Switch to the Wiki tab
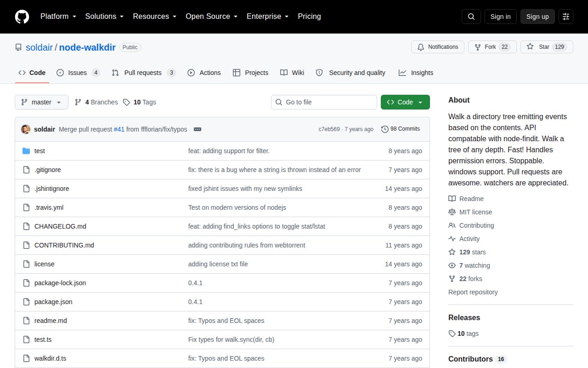 click(x=292, y=73)
